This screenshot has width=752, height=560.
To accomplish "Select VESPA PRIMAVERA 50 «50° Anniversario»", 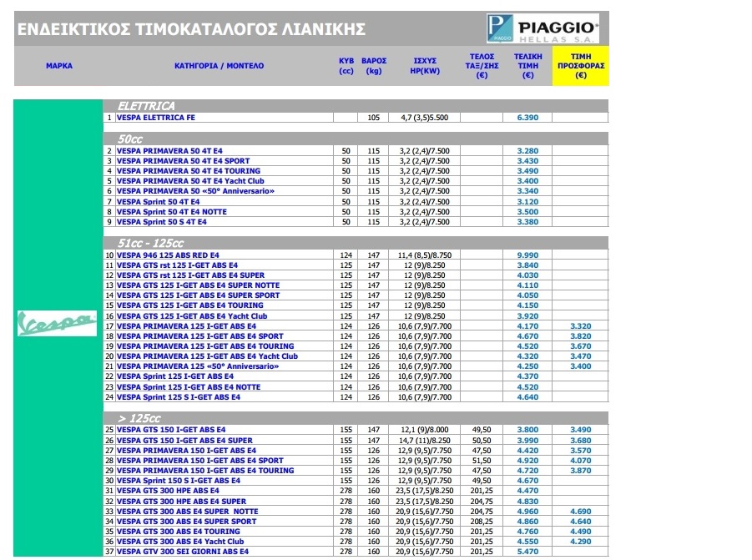I will (x=195, y=191).
